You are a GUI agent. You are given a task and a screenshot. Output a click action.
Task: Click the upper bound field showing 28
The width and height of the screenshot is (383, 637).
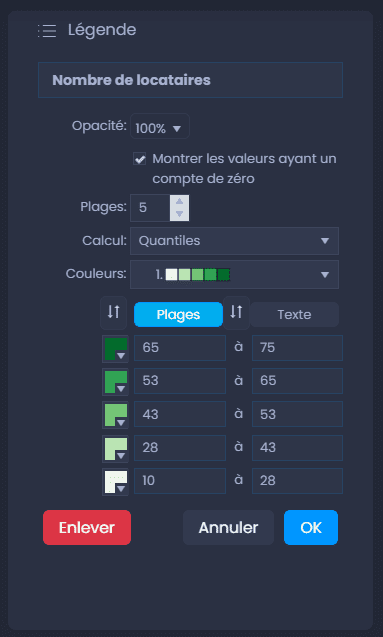(297, 481)
